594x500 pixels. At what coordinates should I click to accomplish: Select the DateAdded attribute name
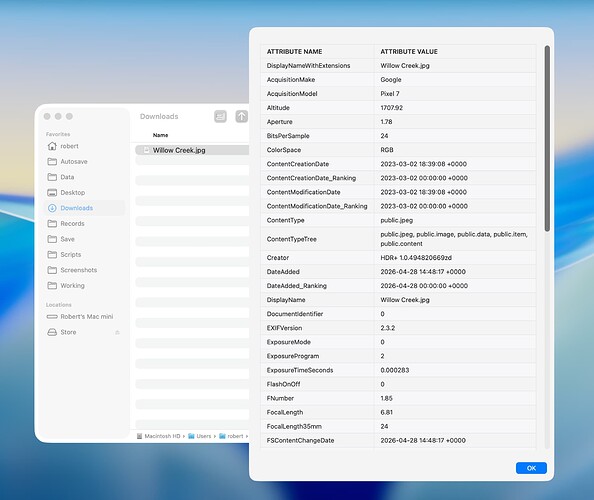(x=283, y=272)
